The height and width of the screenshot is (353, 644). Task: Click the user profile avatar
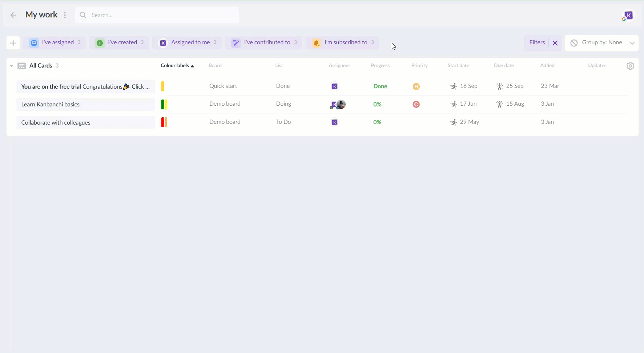(x=628, y=16)
